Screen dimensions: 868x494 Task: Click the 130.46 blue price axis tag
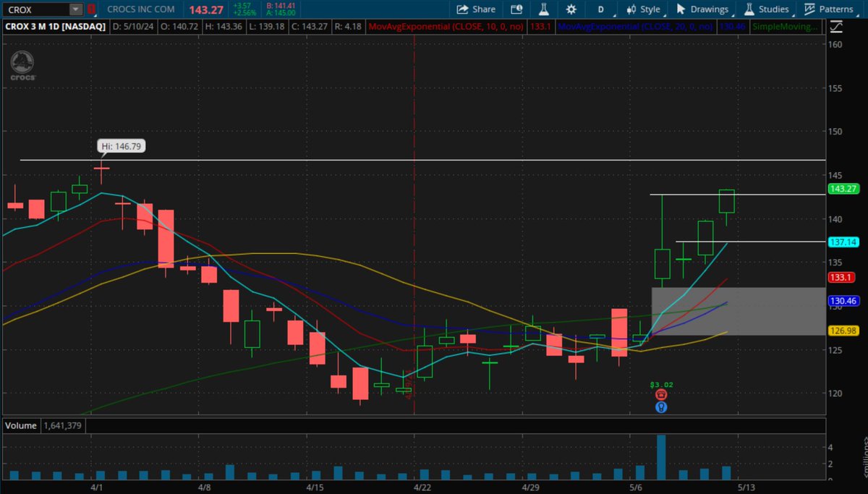click(x=843, y=300)
